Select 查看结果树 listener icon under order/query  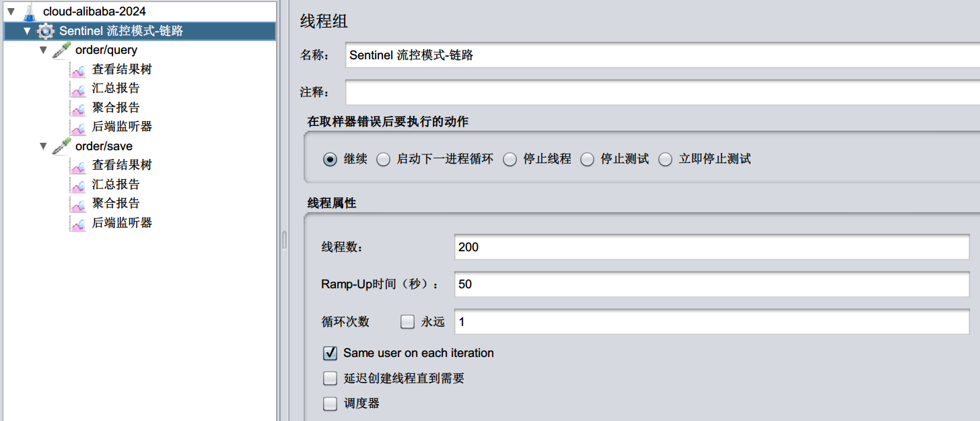[78, 69]
